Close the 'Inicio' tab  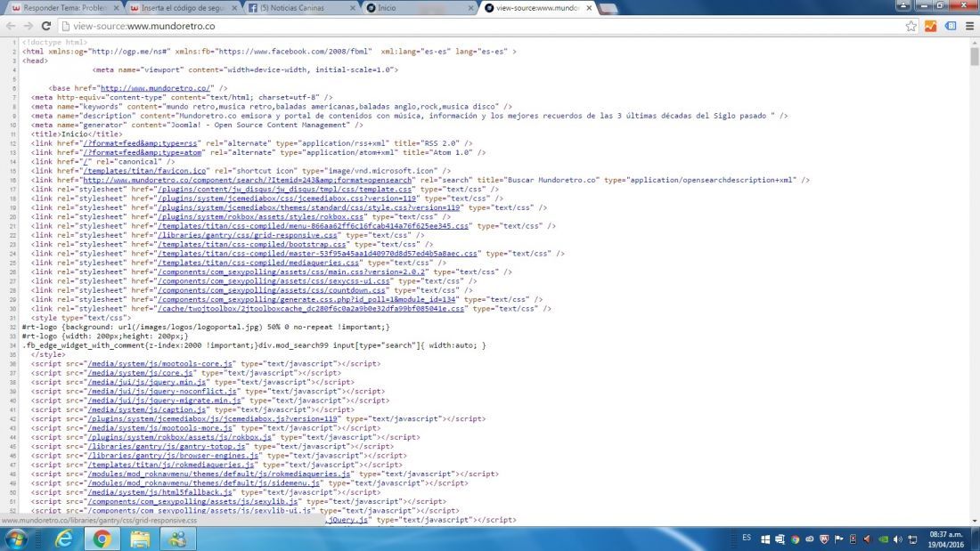[x=470, y=8]
